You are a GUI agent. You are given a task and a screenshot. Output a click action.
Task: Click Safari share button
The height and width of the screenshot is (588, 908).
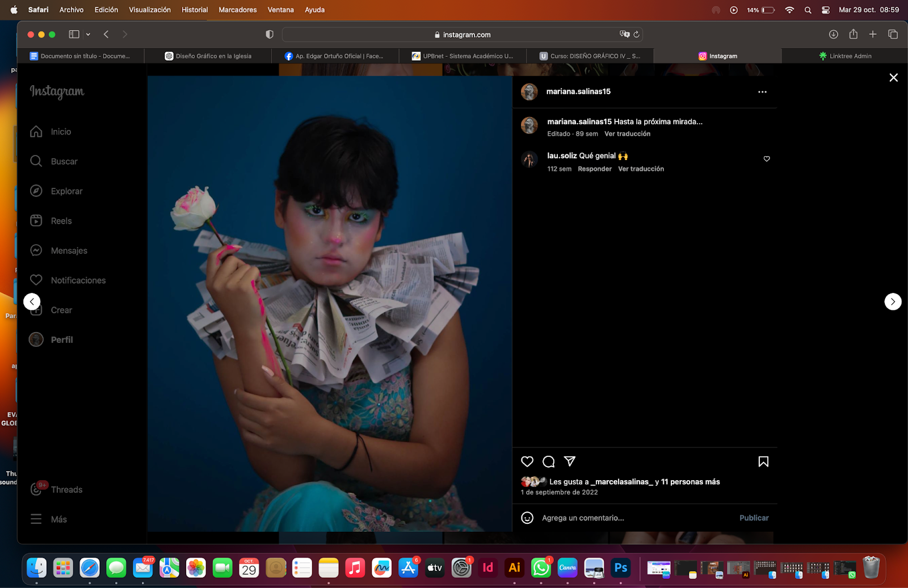[x=853, y=34]
